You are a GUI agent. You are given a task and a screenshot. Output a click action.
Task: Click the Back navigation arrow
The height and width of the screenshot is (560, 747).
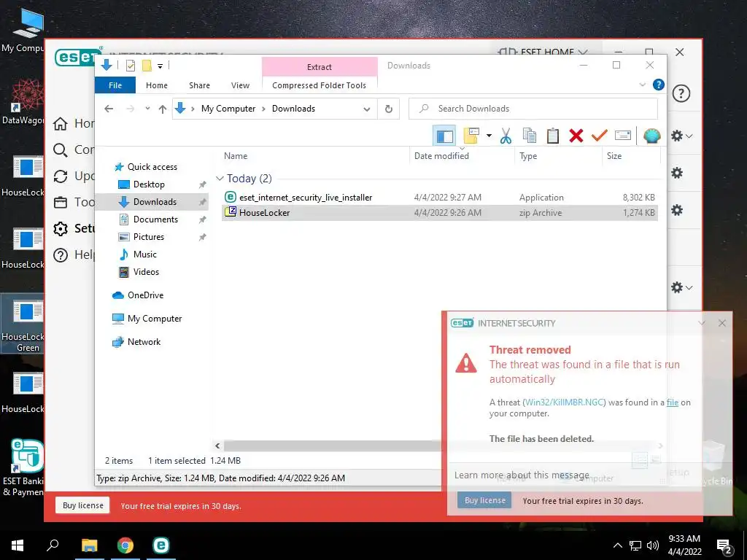click(109, 109)
